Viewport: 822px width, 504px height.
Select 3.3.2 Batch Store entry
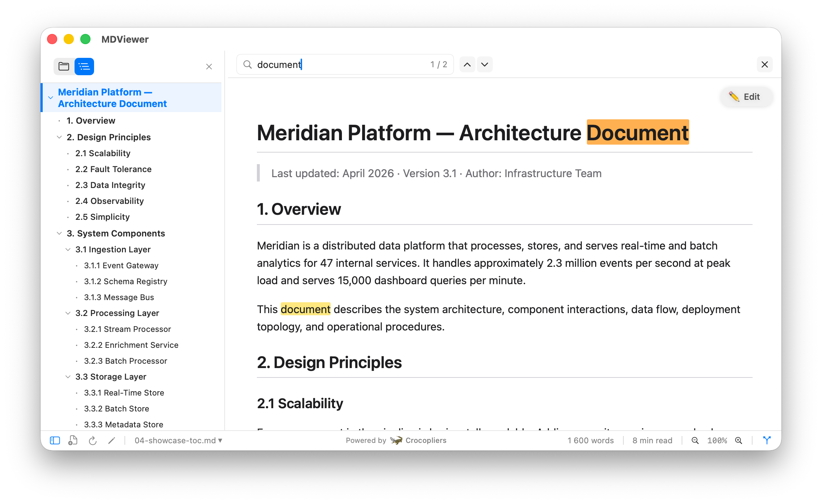(116, 408)
